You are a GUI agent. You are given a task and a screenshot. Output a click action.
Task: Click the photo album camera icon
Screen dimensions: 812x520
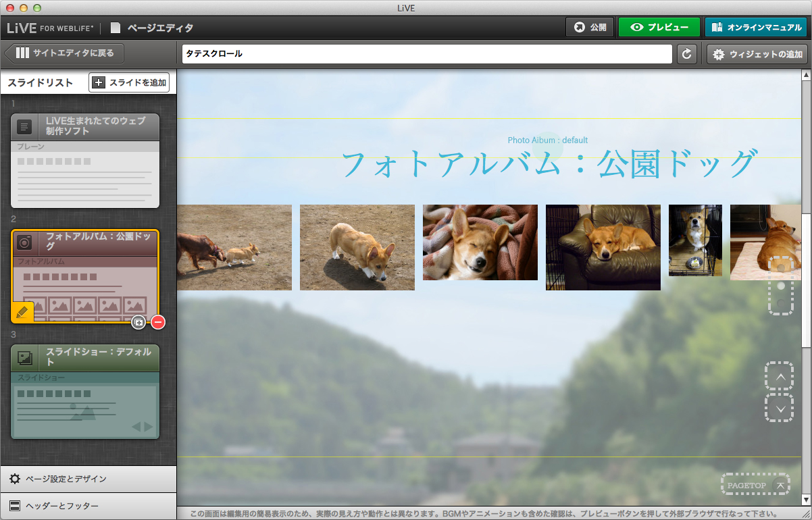coord(24,242)
